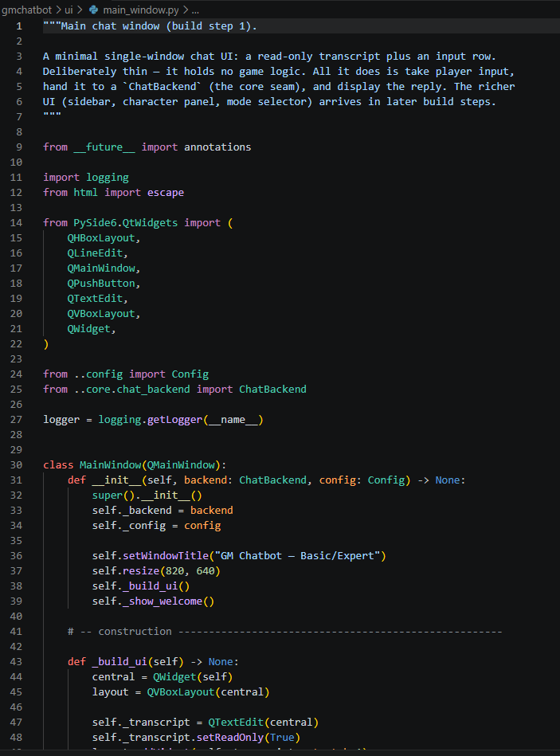
Task: Click the word 'escape' on line 12
Action: point(166,192)
